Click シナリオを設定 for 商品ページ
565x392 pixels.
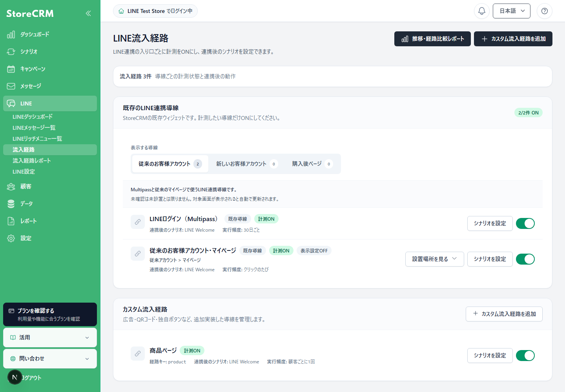click(490, 356)
